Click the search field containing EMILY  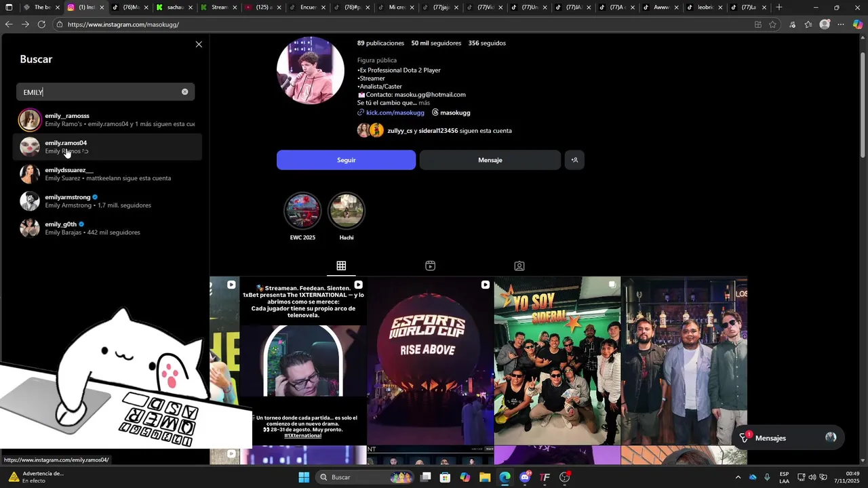[x=105, y=91]
